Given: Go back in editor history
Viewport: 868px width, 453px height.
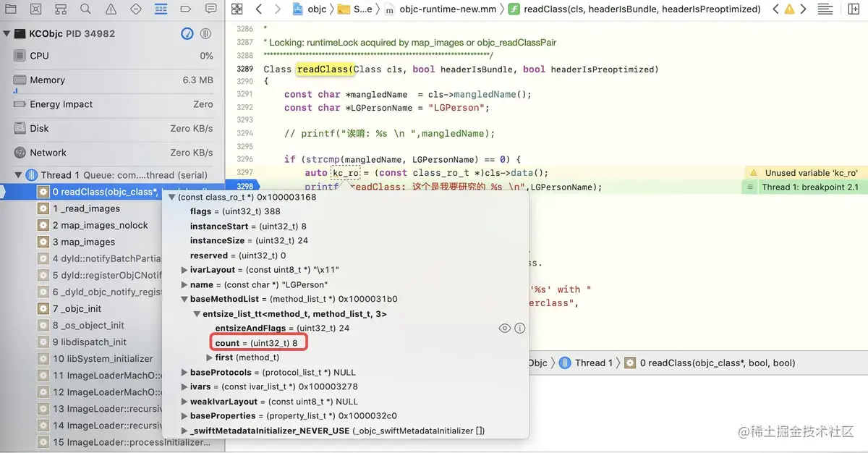Looking at the screenshot, I should coord(258,9).
